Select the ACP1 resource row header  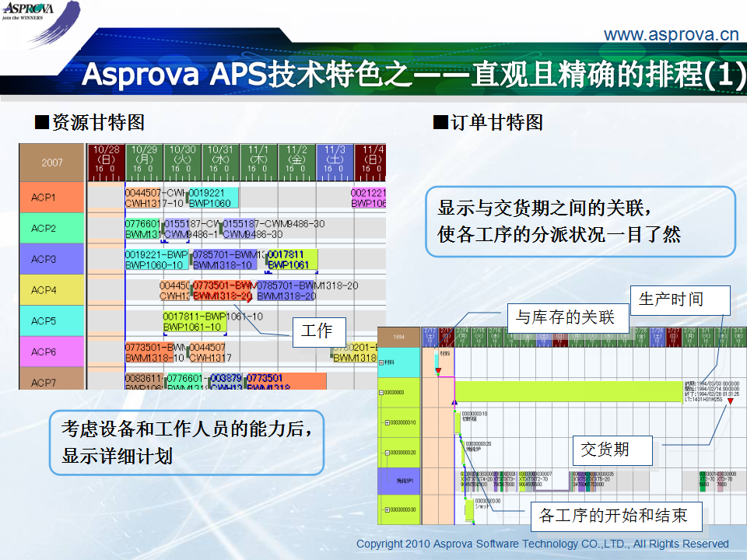[x=51, y=197]
